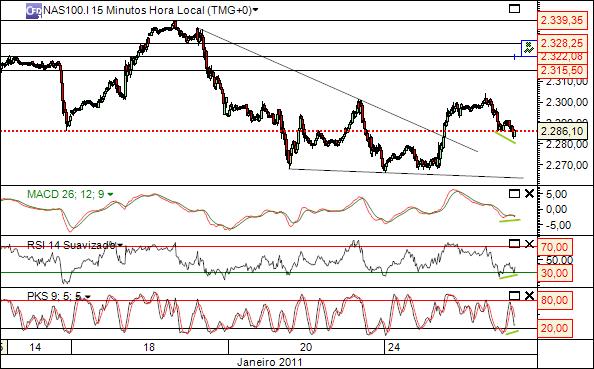Select the green divergence line under the MACD
The width and height of the screenshot is (594, 369).
tap(510, 220)
